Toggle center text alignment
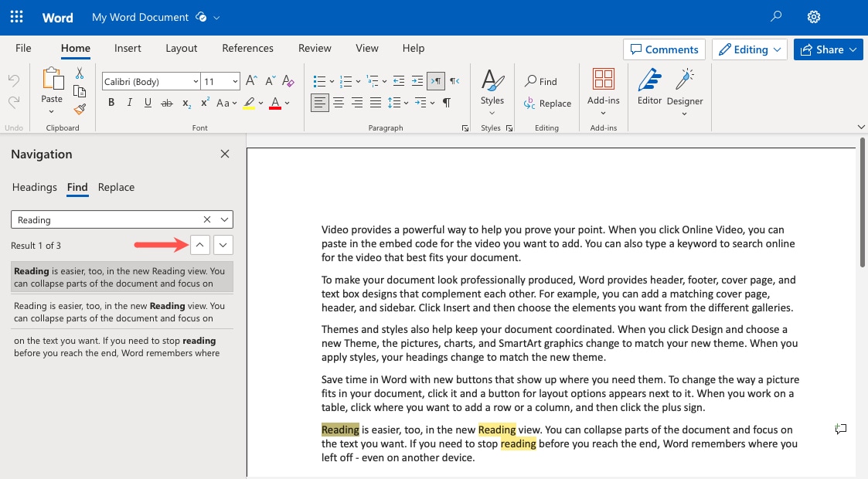The height and width of the screenshot is (479, 868). click(338, 101)
